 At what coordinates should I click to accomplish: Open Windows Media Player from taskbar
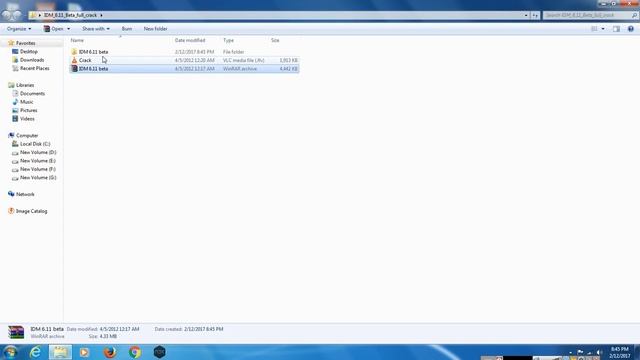tap(84, 352)
